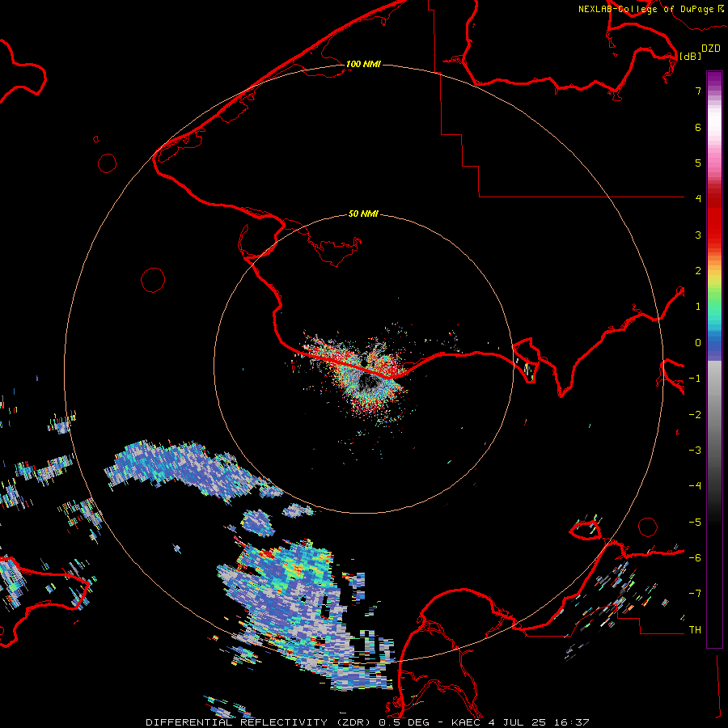This screenshot has height=728, width=728.
Task: Click the 5 value on the color scale
Action: [698, 163]
